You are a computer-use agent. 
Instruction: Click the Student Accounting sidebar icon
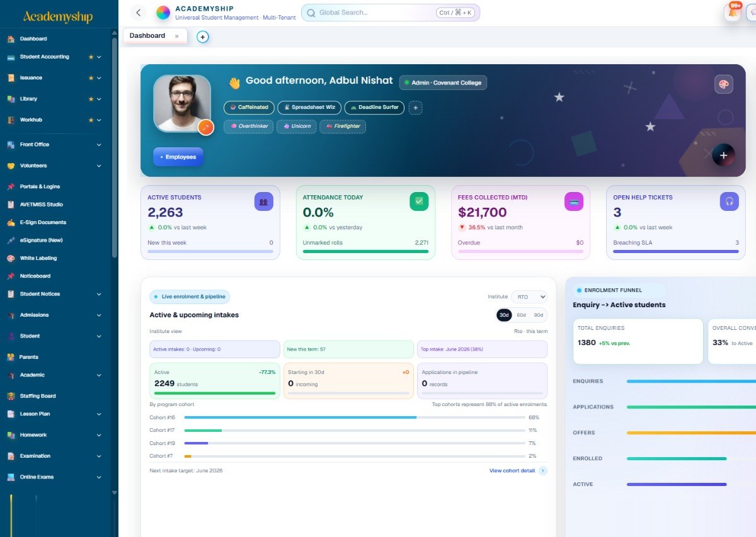[11, 57]
